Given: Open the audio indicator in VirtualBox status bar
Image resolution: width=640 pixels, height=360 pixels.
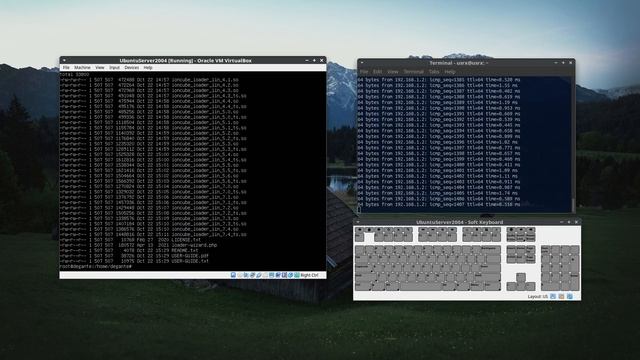Looking at the screenshot, I should pos(246,275).
